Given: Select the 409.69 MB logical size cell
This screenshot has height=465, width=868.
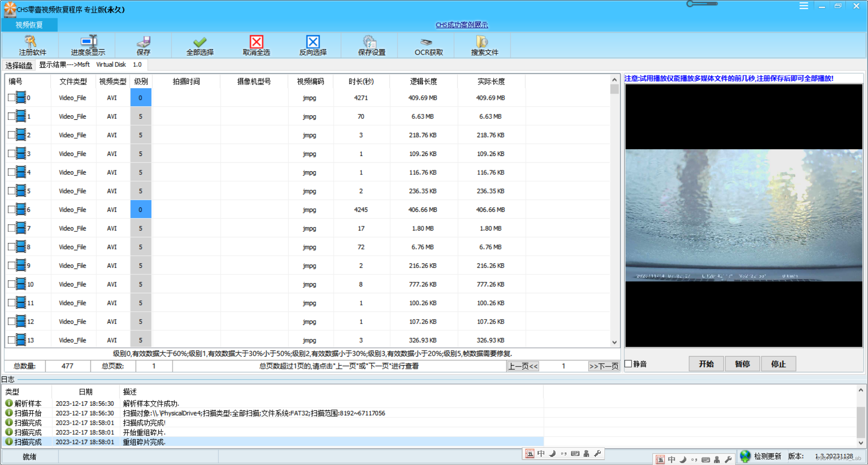Looking at the screenshot, I should (423, 98).
